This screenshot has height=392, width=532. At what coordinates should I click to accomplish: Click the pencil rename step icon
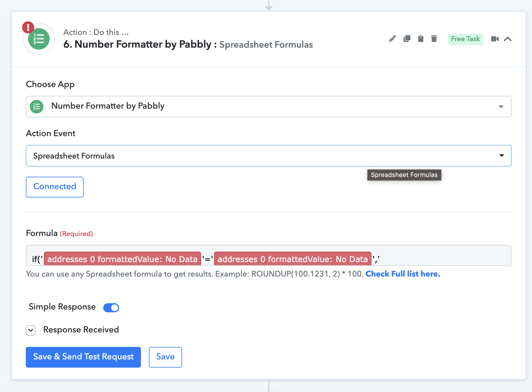(392, 39)
